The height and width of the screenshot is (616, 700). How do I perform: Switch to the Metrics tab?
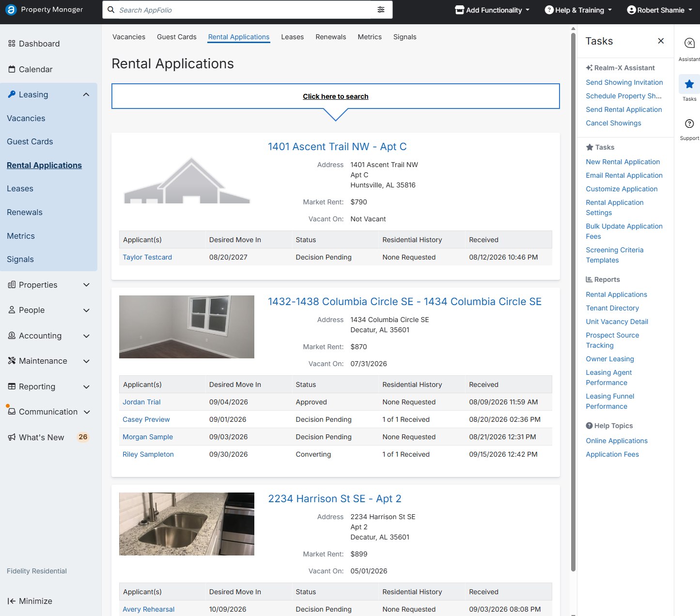click(370, 37)
